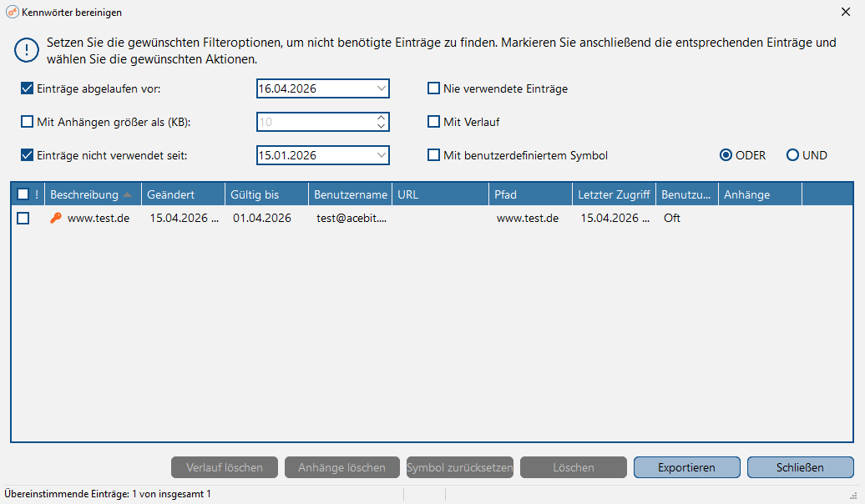Click the Löschen button
865x504 pixels.
(x=574, y=467)
